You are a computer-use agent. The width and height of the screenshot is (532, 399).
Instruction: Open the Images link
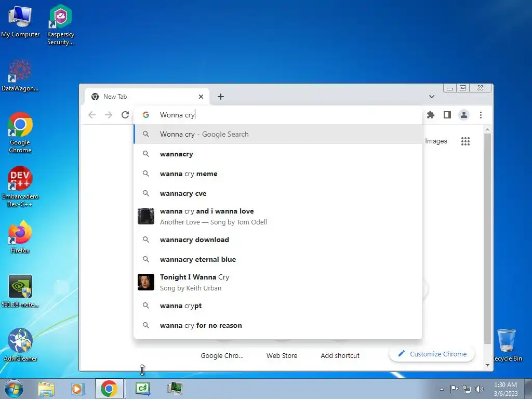coord(436,141)
